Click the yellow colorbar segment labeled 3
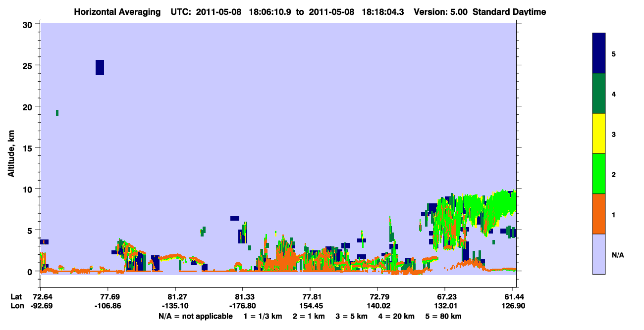The width and height of the screenshot is (644, 330). click(599, 134)
